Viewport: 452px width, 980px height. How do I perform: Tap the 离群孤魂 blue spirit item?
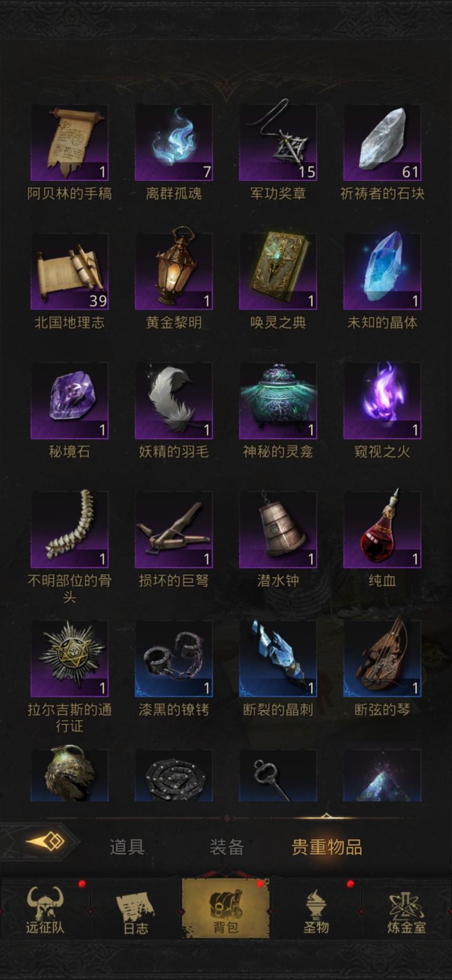pyautogui.click(x=173, y=143)
